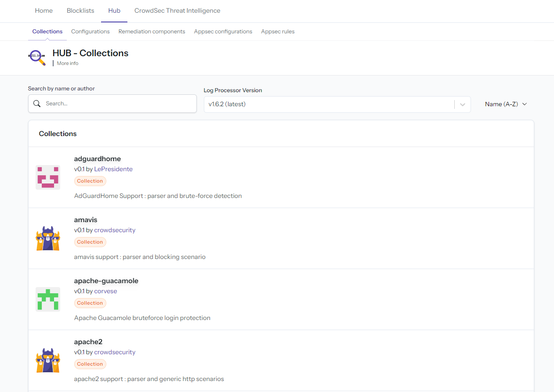Click the More info link
554x392 pixels.
(x=68, y=63)
